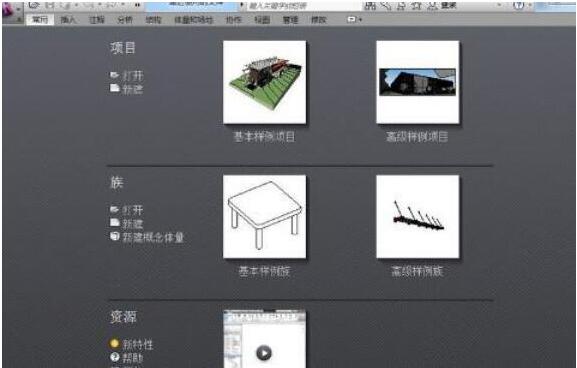The width and height of the screenshot is (577, 368).
Task: Click the 新建概念体量 mass icon
Action: click(x=115, y=236)
